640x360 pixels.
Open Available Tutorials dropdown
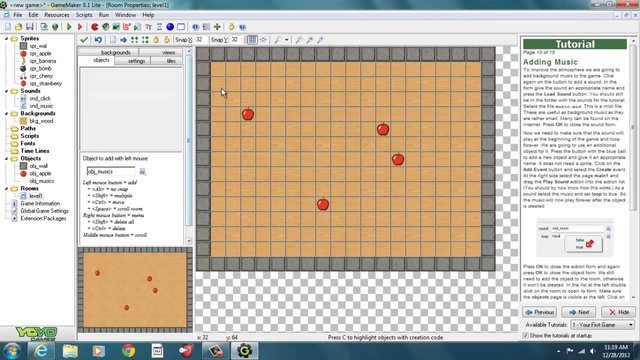(x=602, y=325)
